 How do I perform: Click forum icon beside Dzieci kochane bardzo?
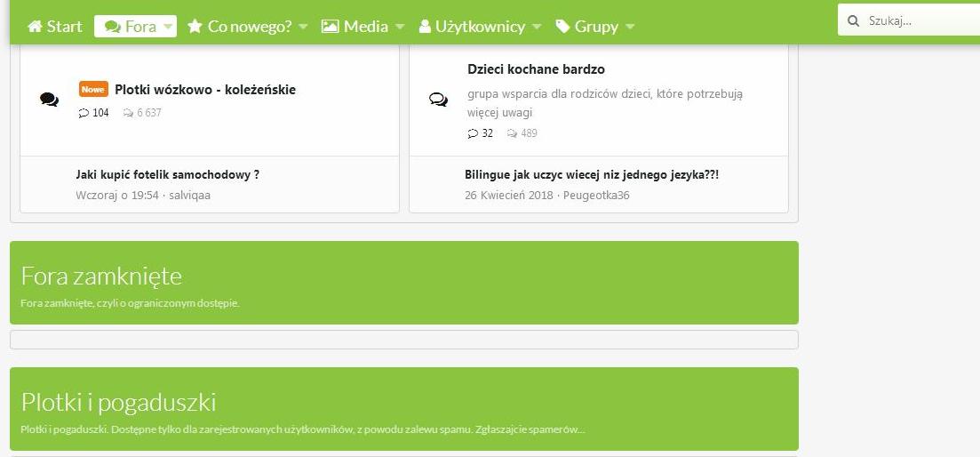438,100
